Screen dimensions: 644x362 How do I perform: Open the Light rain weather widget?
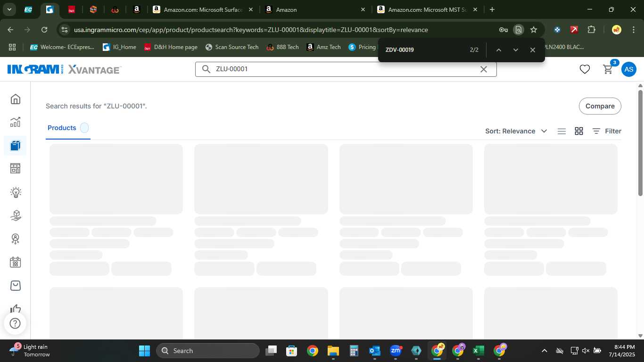pyautogui.click(x=29, y=351)
